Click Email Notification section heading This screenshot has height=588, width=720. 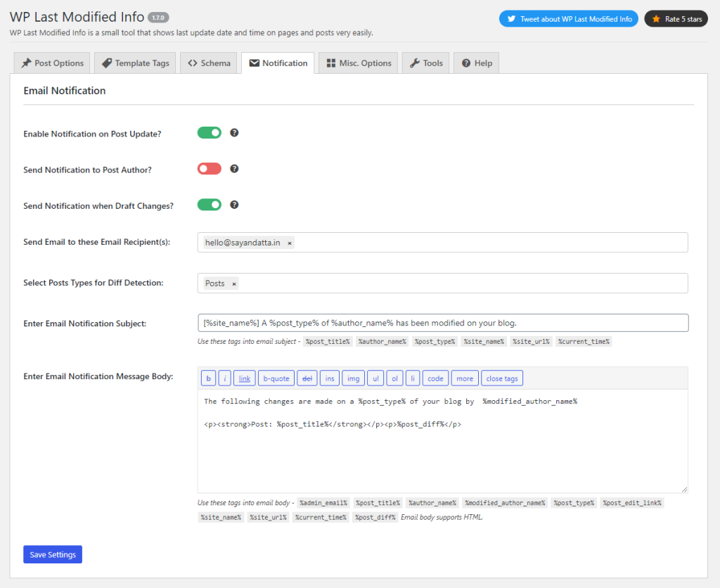point(65,91)
